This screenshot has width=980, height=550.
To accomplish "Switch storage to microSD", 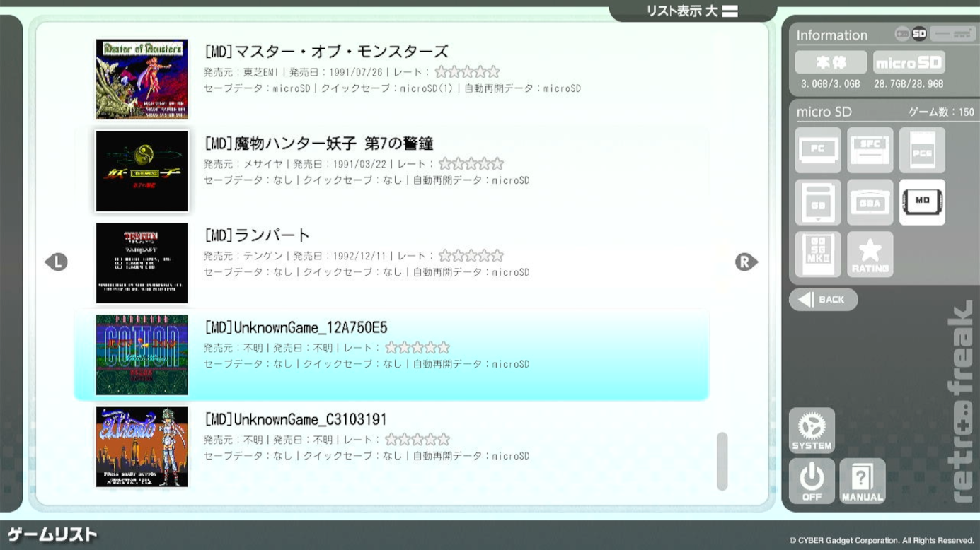I will [909, 63].
